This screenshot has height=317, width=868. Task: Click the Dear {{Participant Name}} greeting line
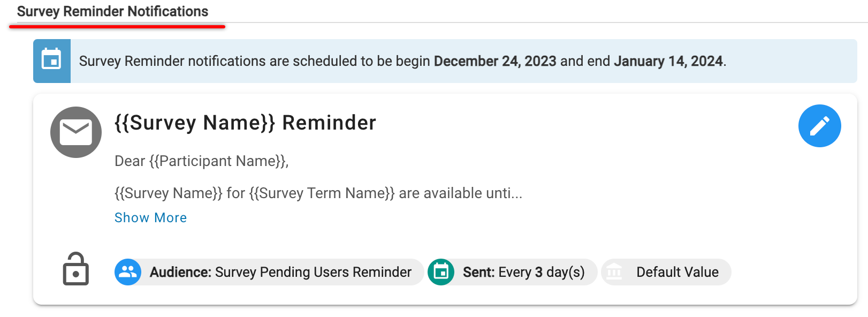point(201,161)
